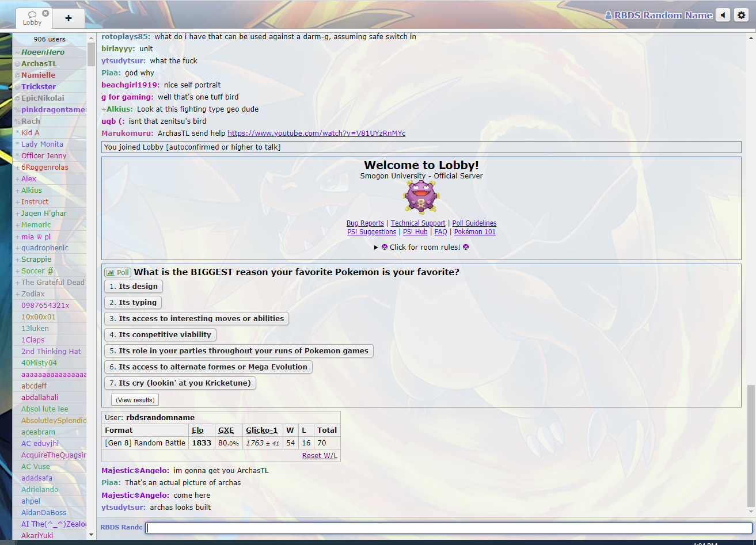Click username Majestic❀Angelo on the 'come here' message
The image size is (756, 545).
point(135,496)
